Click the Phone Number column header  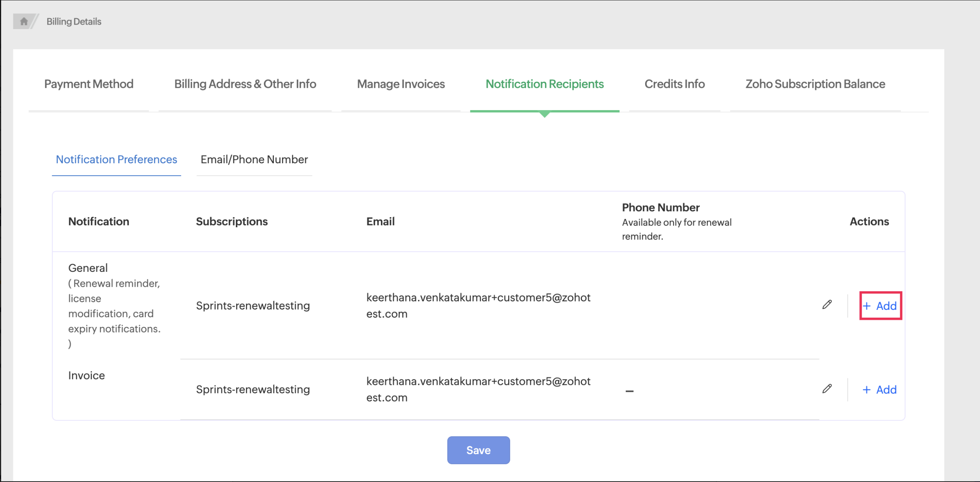pyautogui.click(x=660, y=208)
